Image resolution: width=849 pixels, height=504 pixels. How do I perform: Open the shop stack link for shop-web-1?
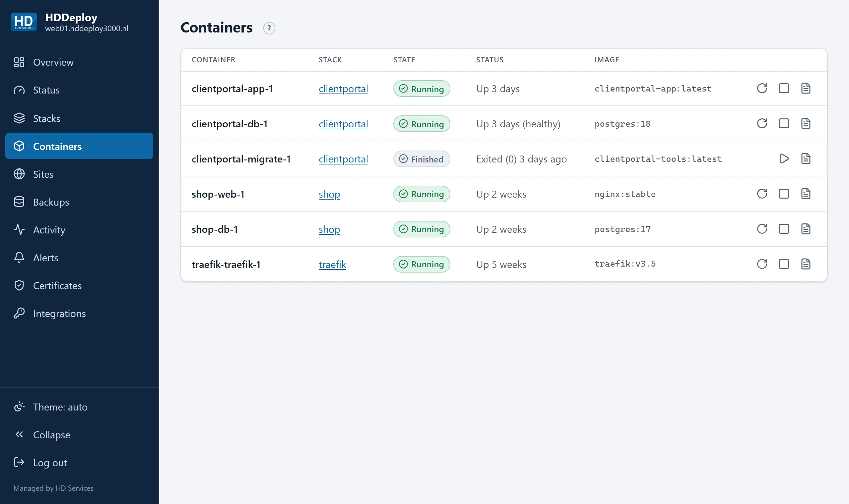(x=329, y=194)
